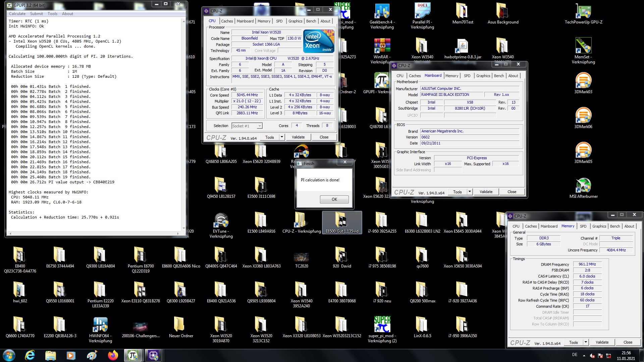The image size is (644, 362).
Task: Expand Tools arrow in CPU-Z Mainboard window
Action: (470, 192)
